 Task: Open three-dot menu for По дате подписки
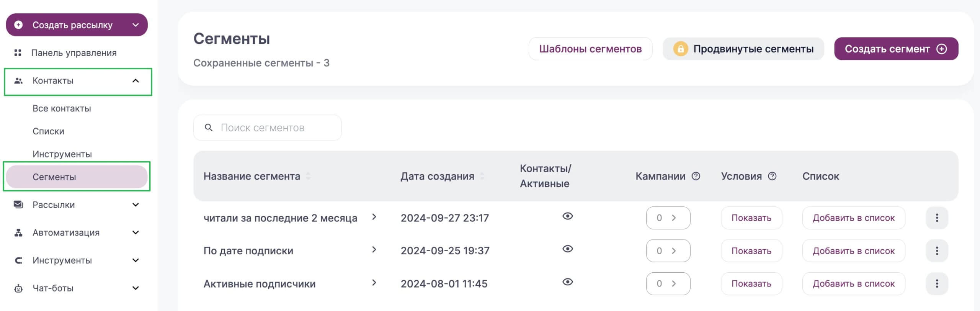(936, 250)
